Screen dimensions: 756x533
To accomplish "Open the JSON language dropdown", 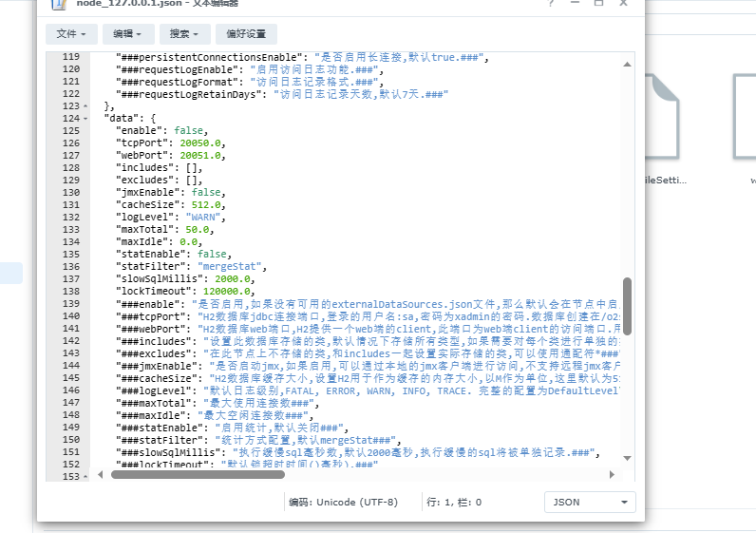I will coord(590,503).
